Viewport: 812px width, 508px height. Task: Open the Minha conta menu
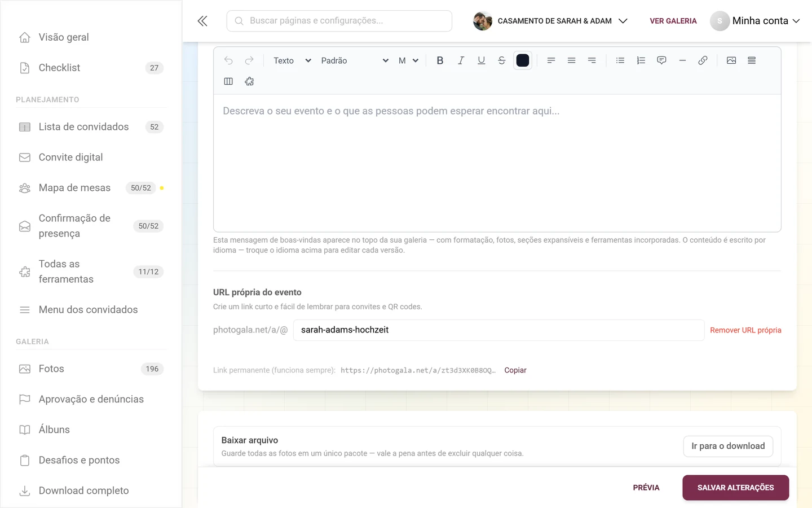point(755,21)
